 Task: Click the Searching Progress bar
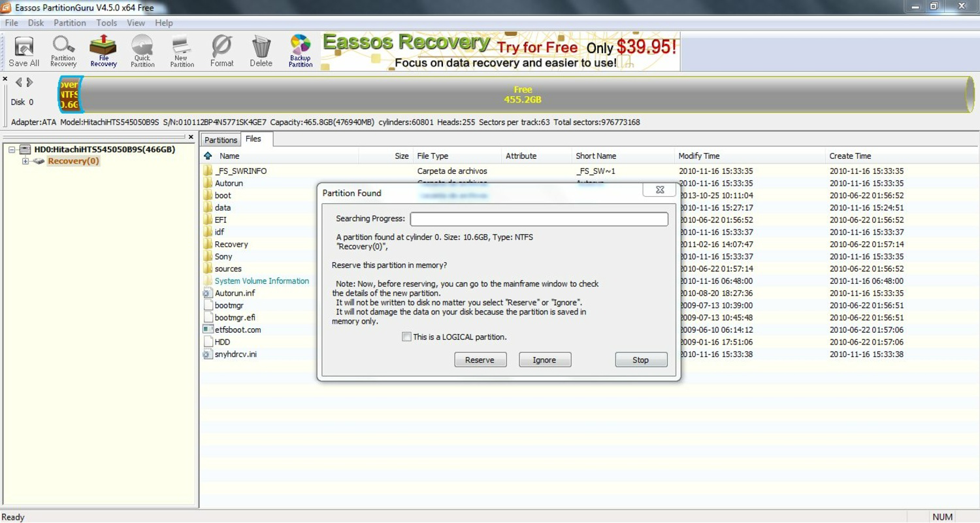click(539, 219)
